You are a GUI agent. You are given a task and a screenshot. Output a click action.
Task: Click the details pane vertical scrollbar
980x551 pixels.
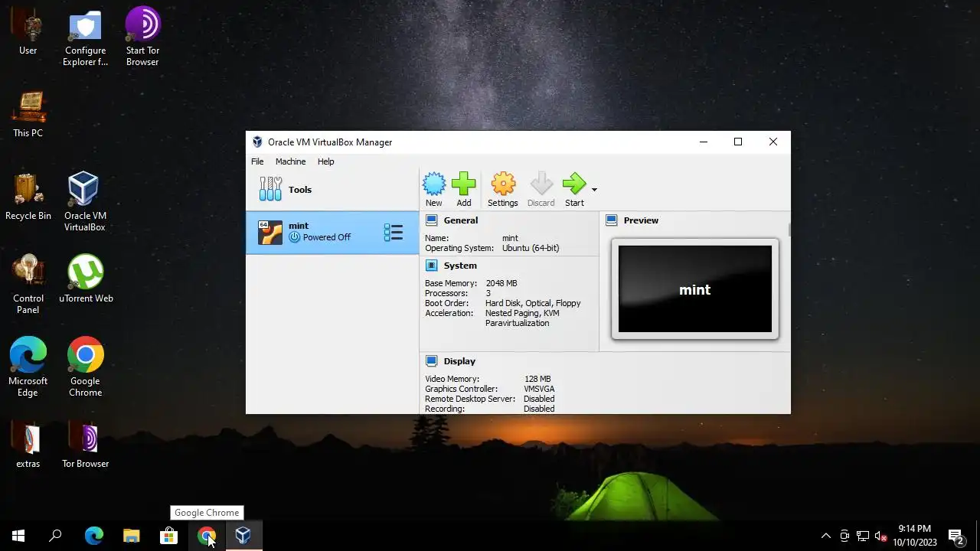[x=788, y=230]
